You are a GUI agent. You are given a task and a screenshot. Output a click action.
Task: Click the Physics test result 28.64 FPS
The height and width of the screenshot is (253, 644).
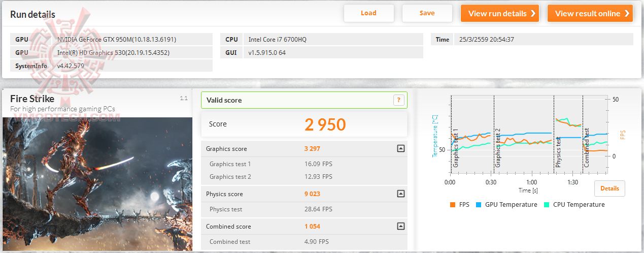[318, 209]
